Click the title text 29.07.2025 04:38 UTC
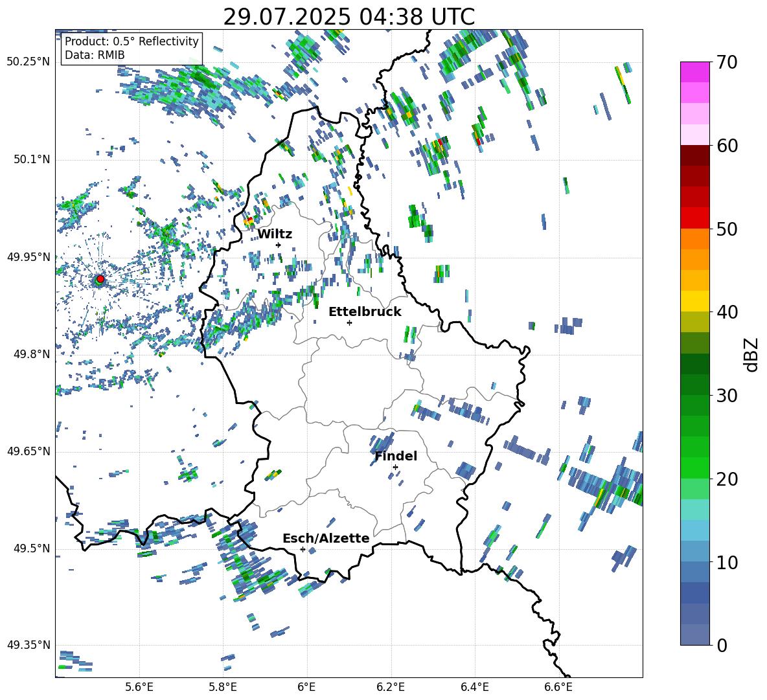Screen dimensions: 767x700 pyautogui.click(x=349, y=17)
